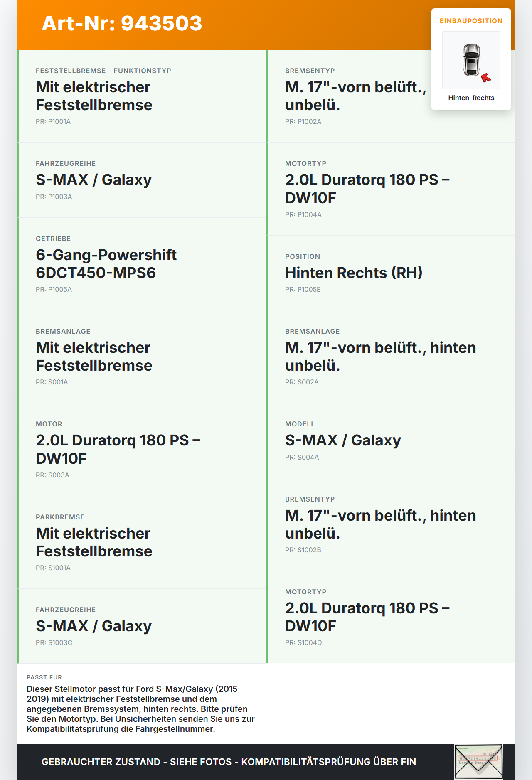This screenshot has width=532, height=780.
Task: Click the Getriebe 6-Gang-Powershift 6DCT450-MPS6 card
Action: [141, 264]
